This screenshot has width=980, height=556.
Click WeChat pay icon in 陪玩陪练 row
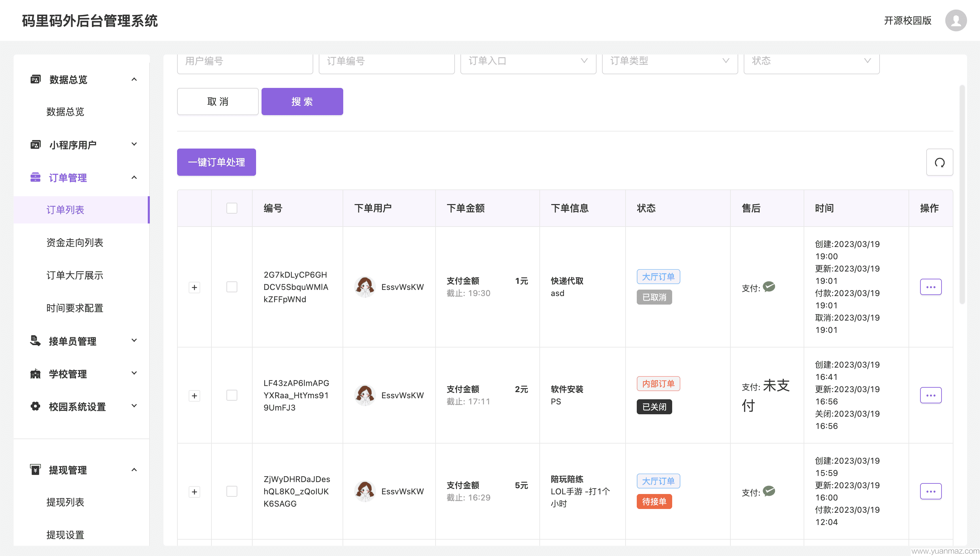pos(769,491)
